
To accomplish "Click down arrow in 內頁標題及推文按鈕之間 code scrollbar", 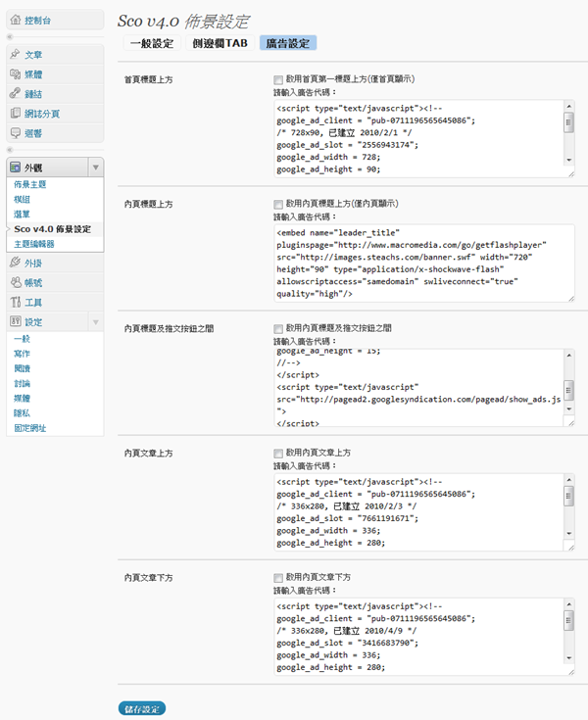I will (569, 408).
